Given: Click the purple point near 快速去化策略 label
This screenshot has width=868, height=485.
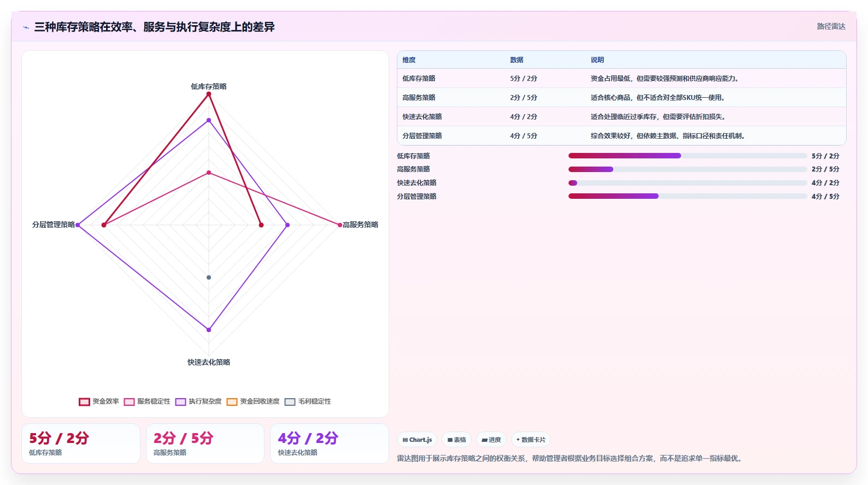Looking at the screenshot, I should click(208, 330).
